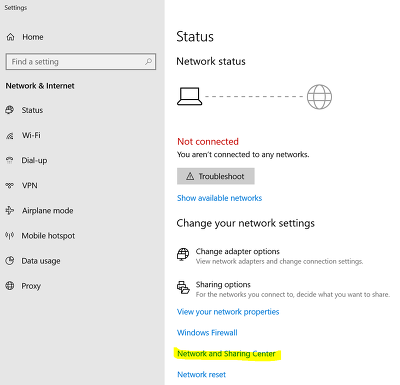Click 'You aren't connected to any networks' text

[x=243, y=154]
